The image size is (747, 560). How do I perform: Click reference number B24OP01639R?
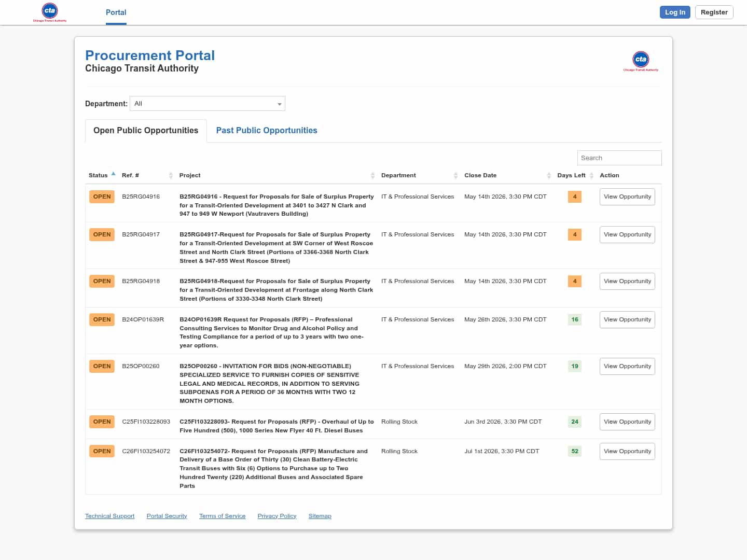(x=143, y=320)
